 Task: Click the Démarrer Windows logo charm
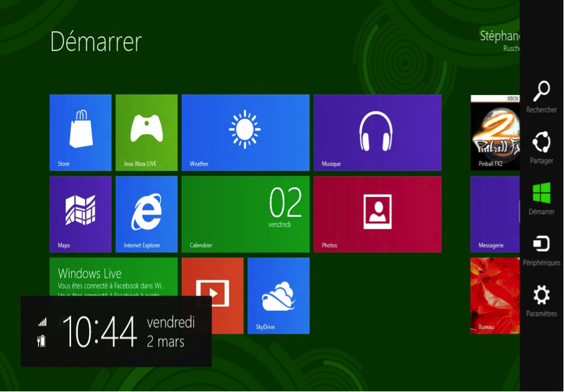click(541, 198)
